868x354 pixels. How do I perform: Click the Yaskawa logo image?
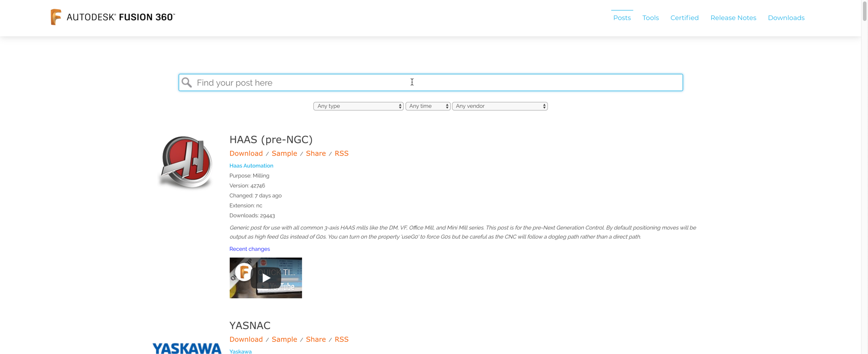point(187,348)
